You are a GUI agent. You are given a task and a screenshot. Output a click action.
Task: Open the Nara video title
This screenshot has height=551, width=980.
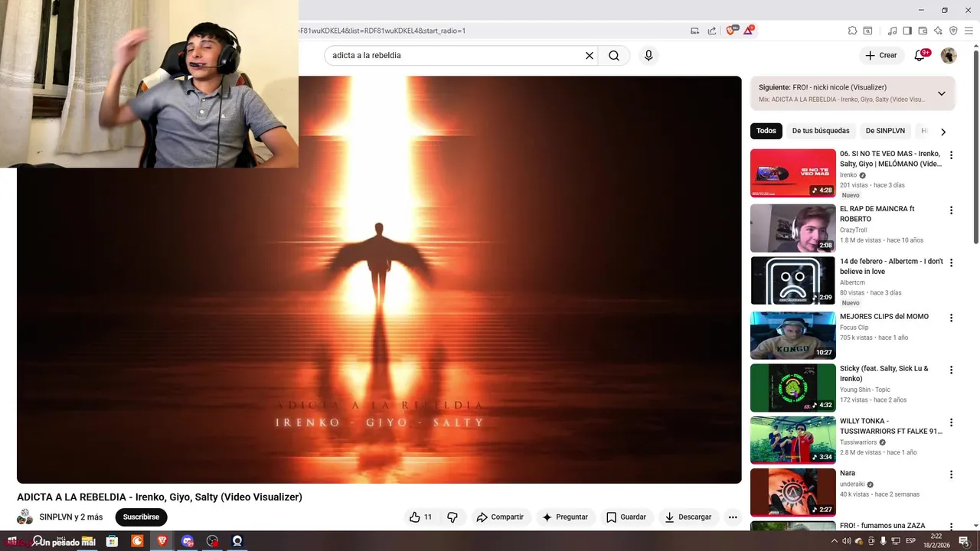coord(848,474)
